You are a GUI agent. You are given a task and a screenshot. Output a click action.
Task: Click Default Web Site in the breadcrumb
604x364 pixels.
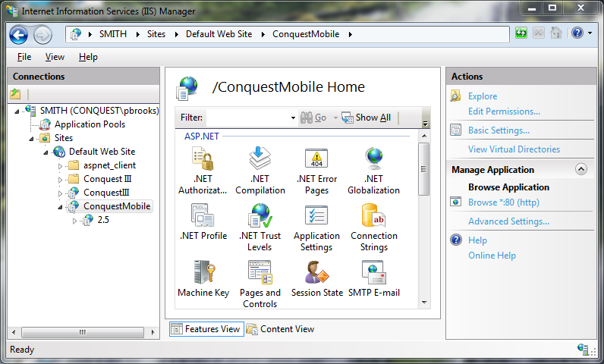219,34
